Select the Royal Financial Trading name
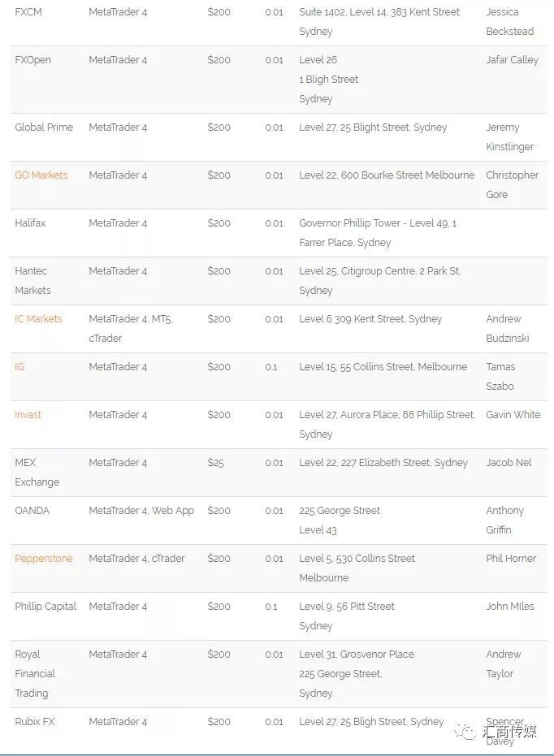 pyautogui.click(x=35, y=674)
